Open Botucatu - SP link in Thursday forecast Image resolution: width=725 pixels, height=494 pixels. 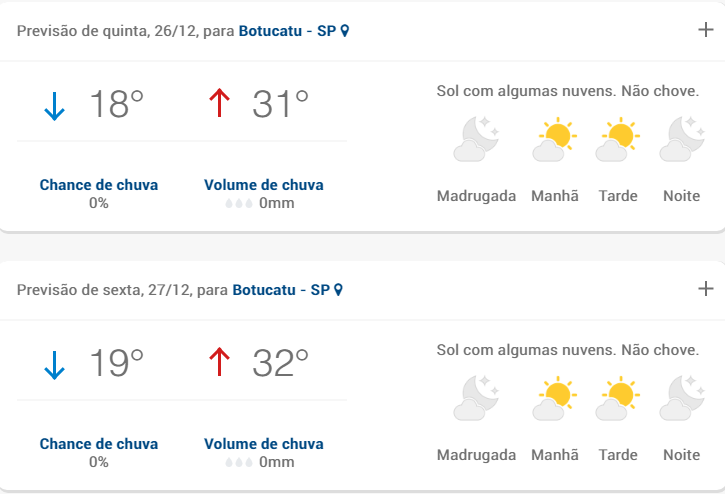point(287,31)
